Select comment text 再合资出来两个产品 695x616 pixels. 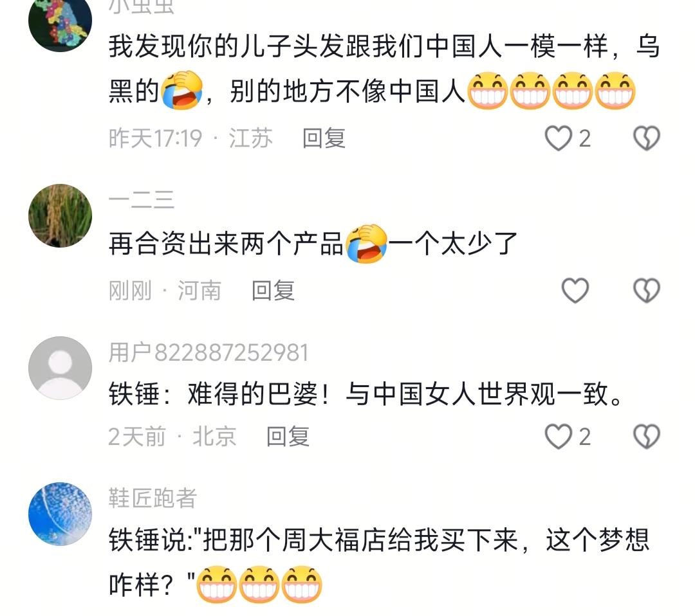coord(226,244)
